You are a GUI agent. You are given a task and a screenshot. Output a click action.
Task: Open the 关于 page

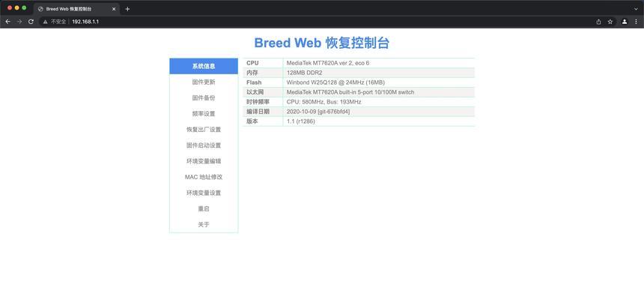pyautogui.click(x=204, y=225)
